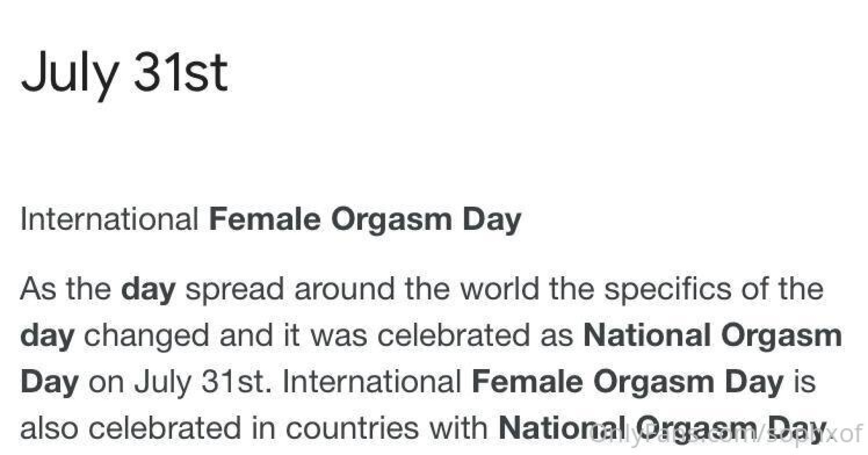Click "International" after "July 31st." in the paragraph

tap(372, 382)
